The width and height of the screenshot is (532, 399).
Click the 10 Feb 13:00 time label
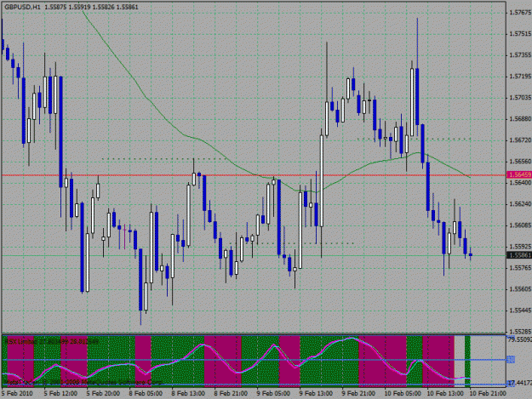445,393
